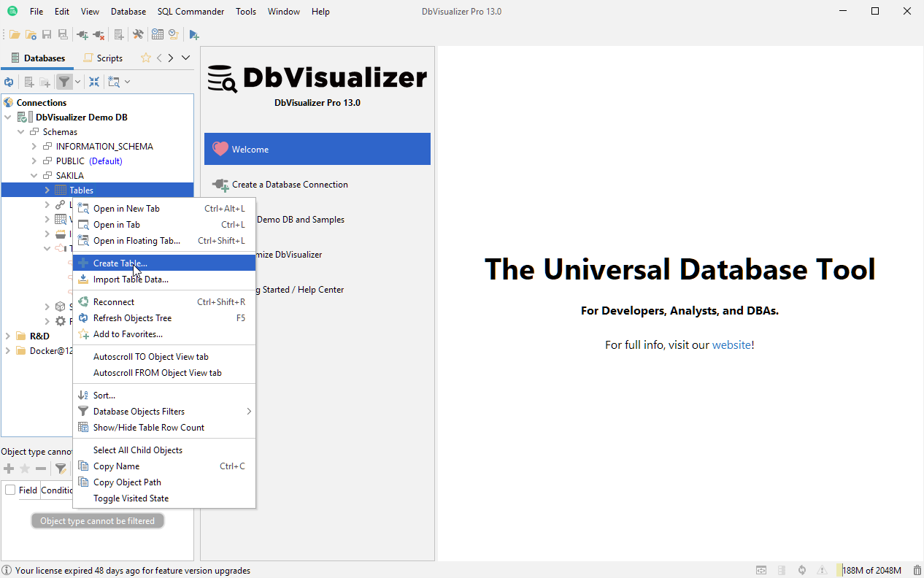Click the magnifier selection icon in Databases panel
This screenshot has height=578, width=924.
coord(114,82)
